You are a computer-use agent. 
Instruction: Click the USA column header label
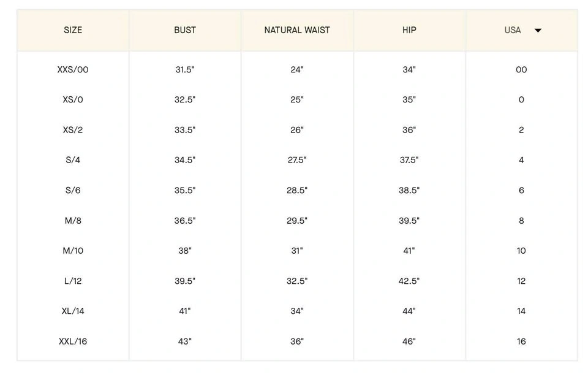pyautogui.click(x=513, y=30)
